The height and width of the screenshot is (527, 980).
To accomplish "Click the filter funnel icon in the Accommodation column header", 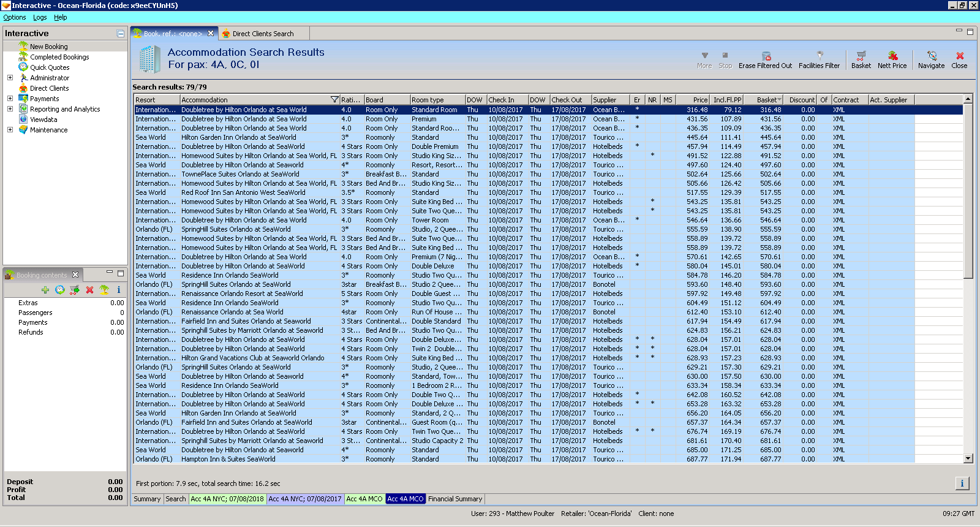I will pos(334,100).
